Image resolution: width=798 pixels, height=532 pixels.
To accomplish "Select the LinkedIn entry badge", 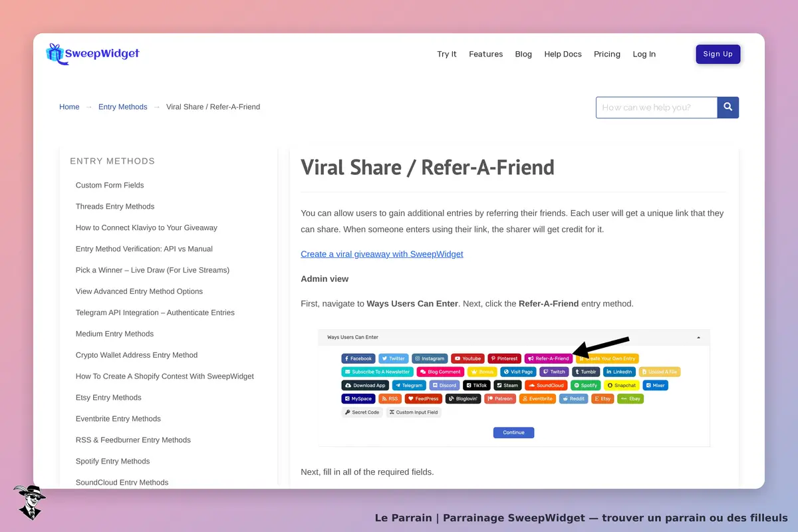I will [620, 372].
